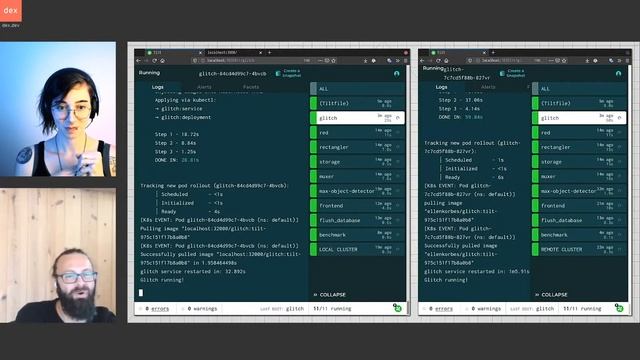This screenshot has height=360, width=640.
Task: Select flush_database in right Tilt sidebar
Action: coord(579,220)
